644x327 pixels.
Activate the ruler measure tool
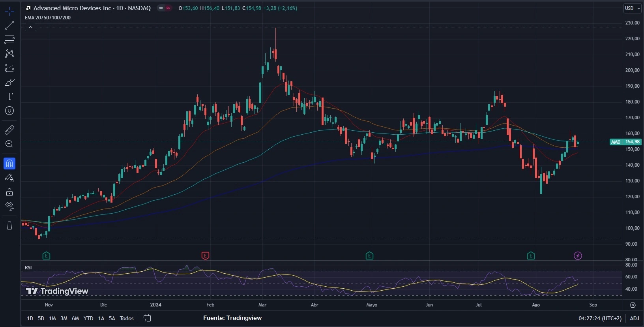pos(9,130)
